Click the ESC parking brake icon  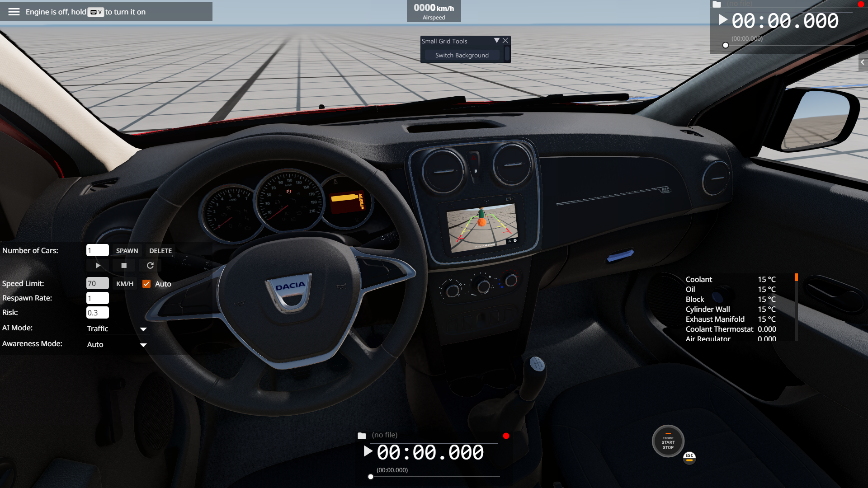(x=689, y=457)
